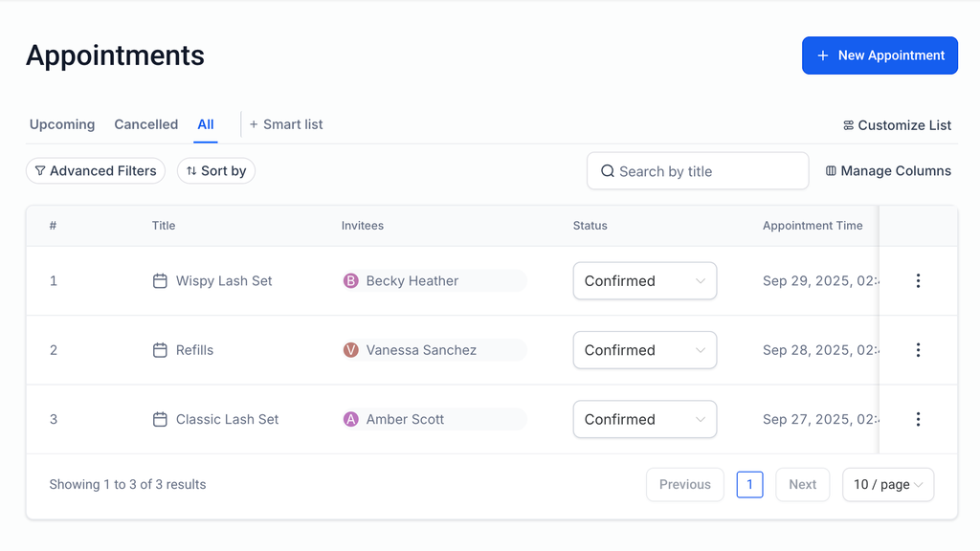Click Vanessa Sanchez's avatar icon
The height and width of the screenshot is (551, 980).
(x=351, y=350)
